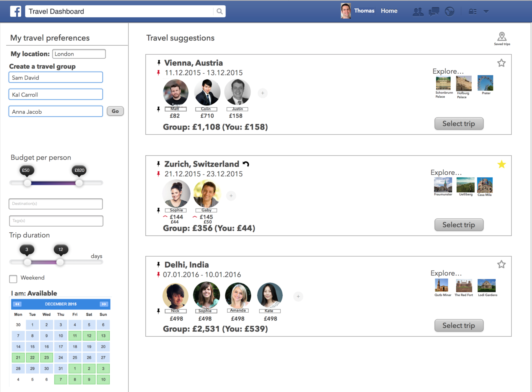Click the Destination(s) input field
Screen dimensions: 532x392
click(56, 204)
